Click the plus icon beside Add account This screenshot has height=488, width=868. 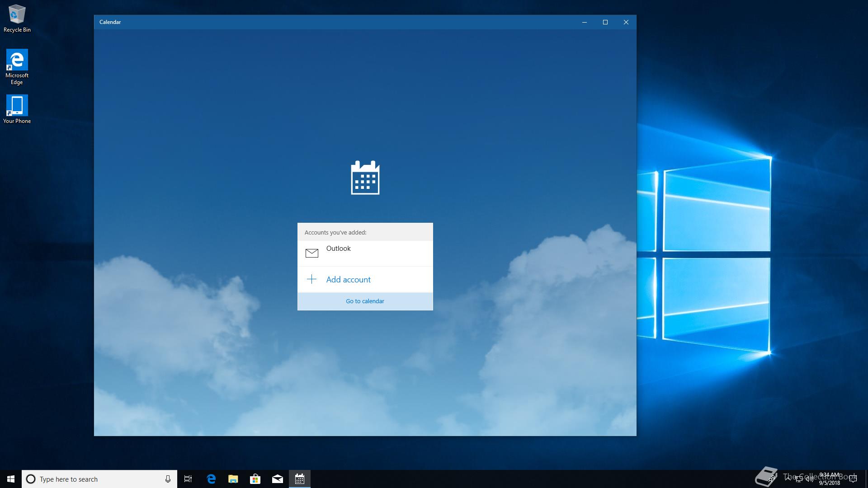311,279
